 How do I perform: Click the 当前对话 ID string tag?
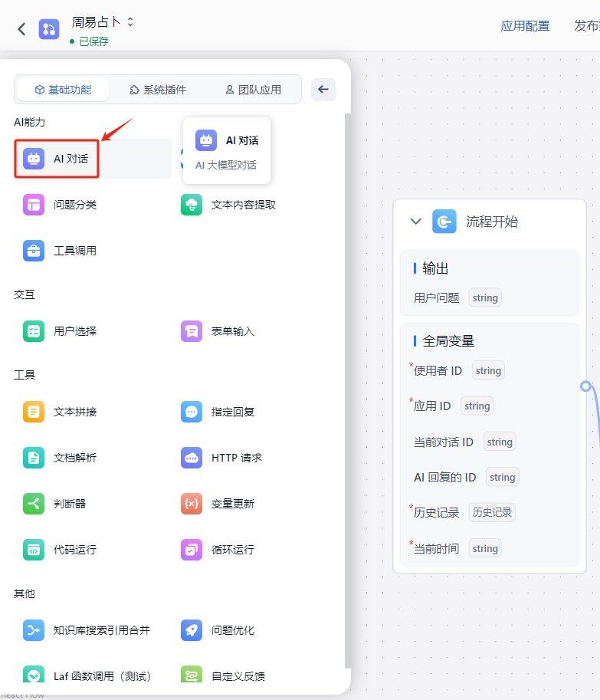click(x=500, y=442)
